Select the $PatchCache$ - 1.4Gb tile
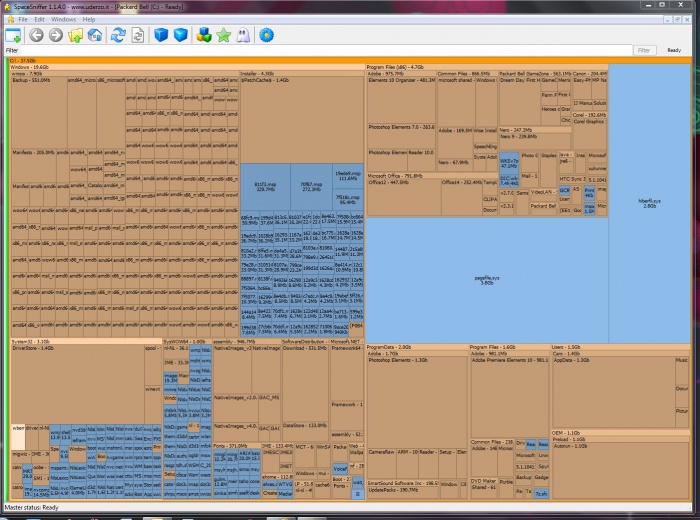 (x=302, y=120)
